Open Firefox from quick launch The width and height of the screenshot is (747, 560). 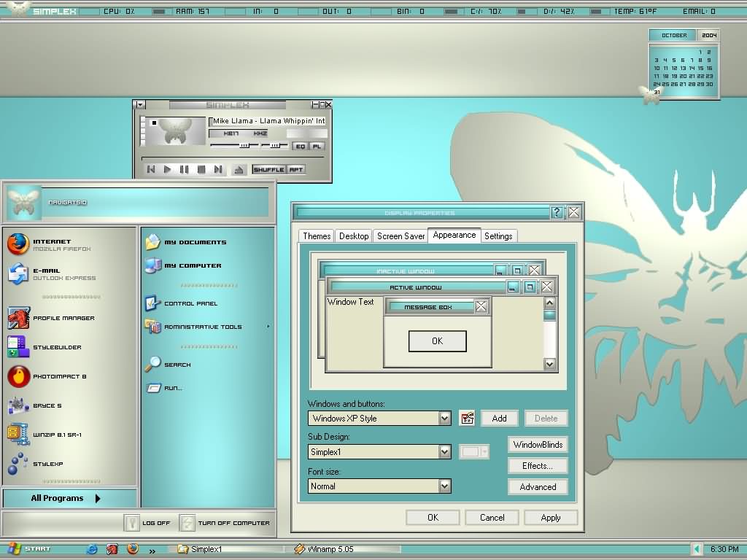pos(133,549)
